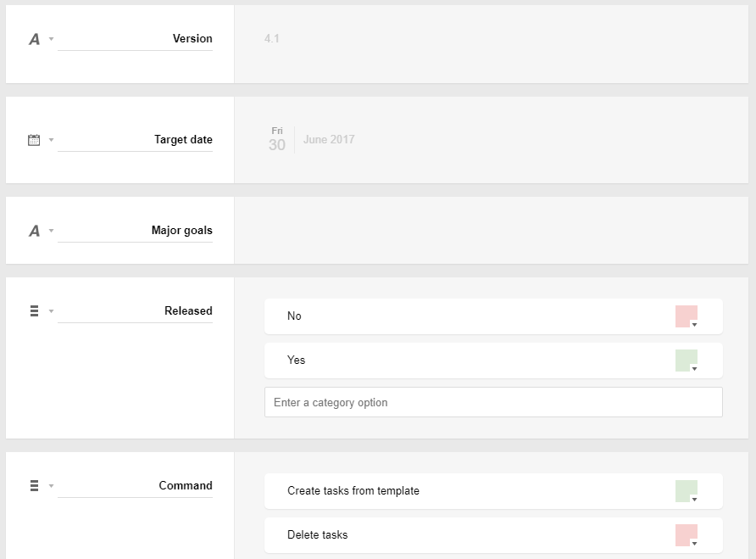756x559 pixels.
Task: Change color of Create tasks from template
Action: [687, 491]
